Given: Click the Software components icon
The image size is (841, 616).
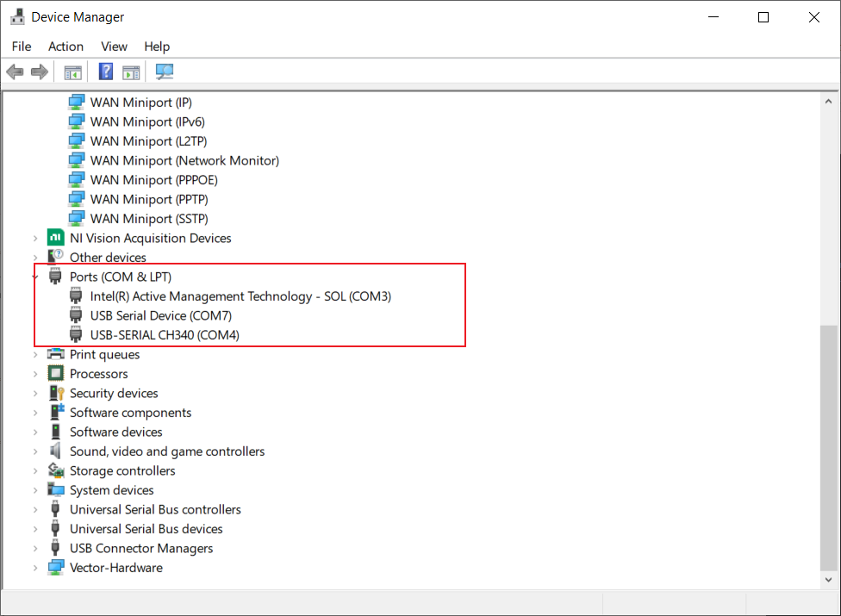Looking at the screenshot, I should (56, 413).
